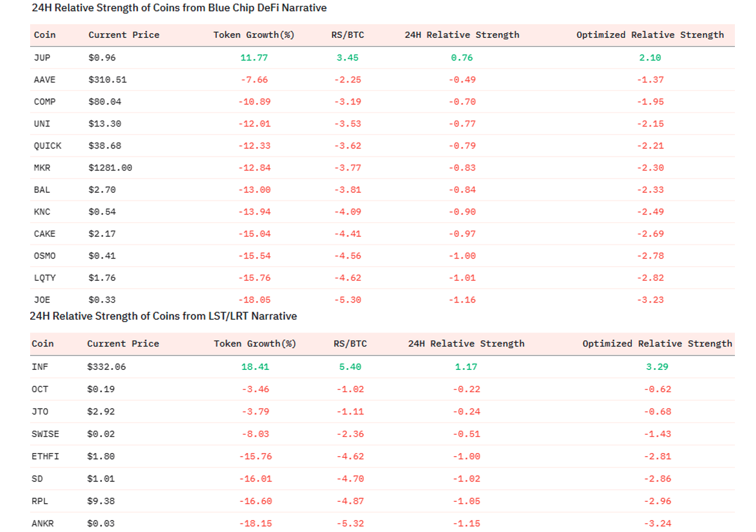Image resolution: width=756 pixels, height=532 pixels.
Task: Select KNC RS/BTC value -4.09
Action: coord(348,211)
